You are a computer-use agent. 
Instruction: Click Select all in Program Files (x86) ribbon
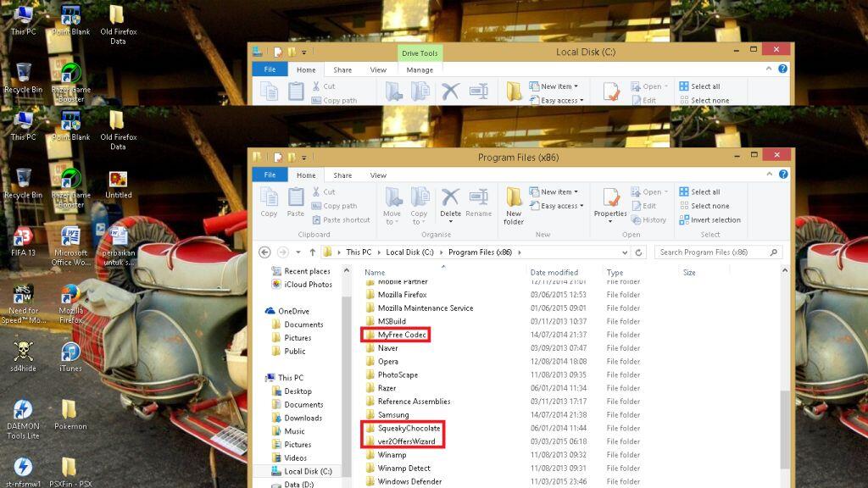coord(699,192)
